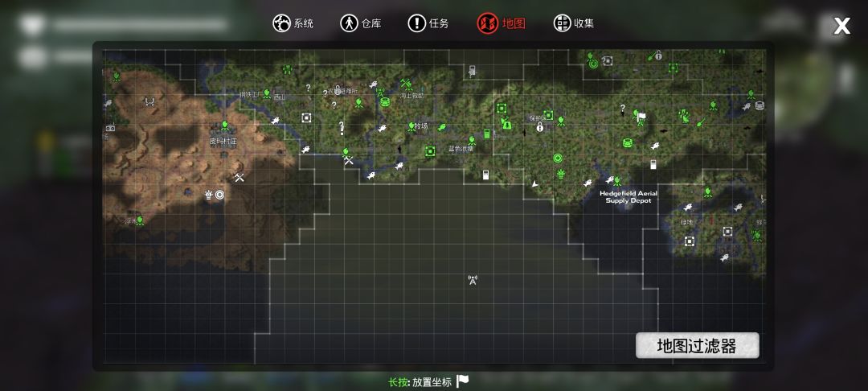868x391 pixels.
Task: Switch to the 仓库 warehouse tab
Action: (360, 23)
